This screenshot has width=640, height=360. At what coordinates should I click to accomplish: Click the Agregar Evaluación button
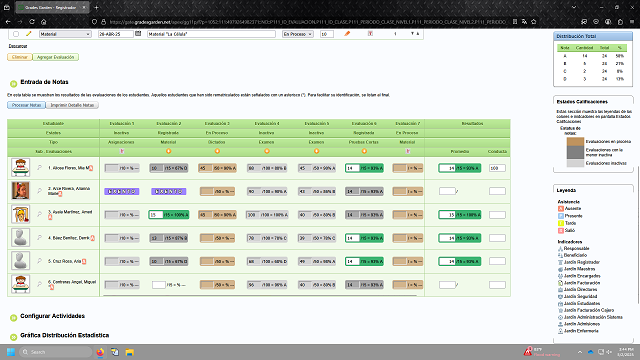[x=56, y=57]
